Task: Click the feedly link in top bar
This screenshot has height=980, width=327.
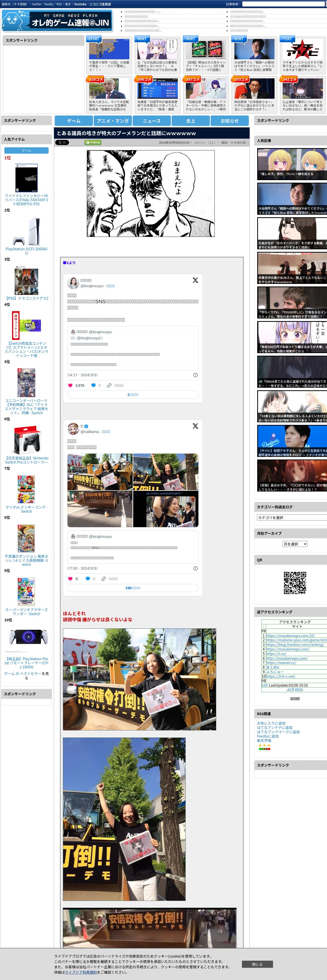Action: pyautogui.click(x=49, y=4)
